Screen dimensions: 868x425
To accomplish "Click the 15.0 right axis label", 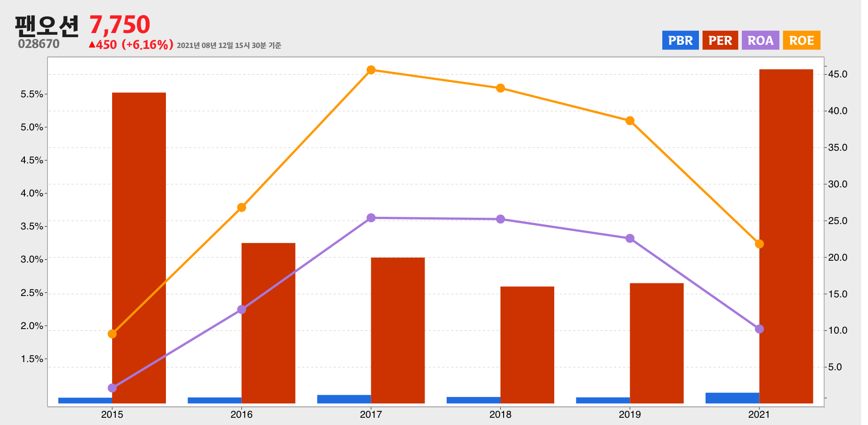I will click(x=838, y=294).
